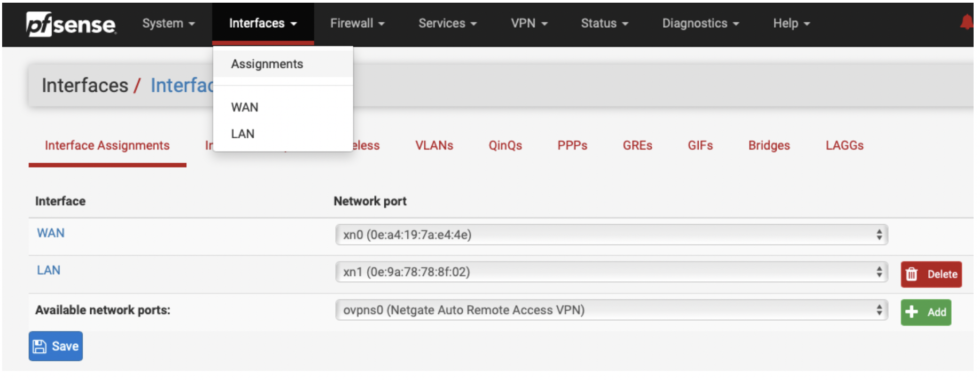Click the pfSense logo
This screenshot has width=980, height=380.
pyautogui.click(x=71, y=24)
